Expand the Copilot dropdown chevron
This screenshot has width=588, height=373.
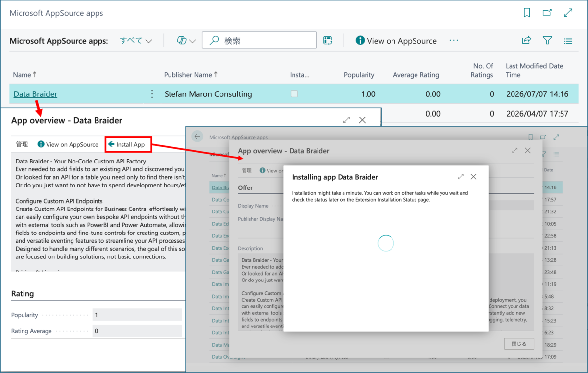pos(192,41)
